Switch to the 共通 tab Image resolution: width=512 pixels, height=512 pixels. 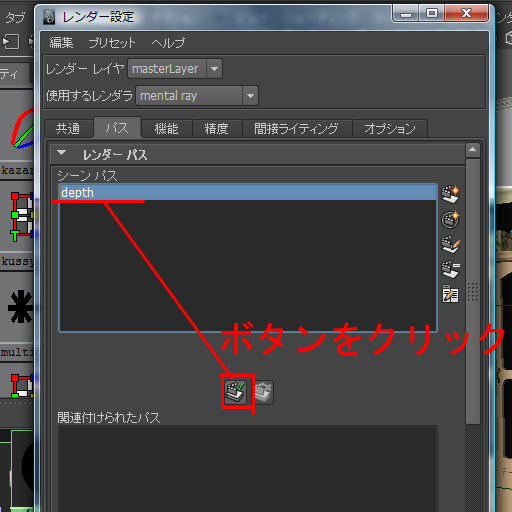point(68,129)
